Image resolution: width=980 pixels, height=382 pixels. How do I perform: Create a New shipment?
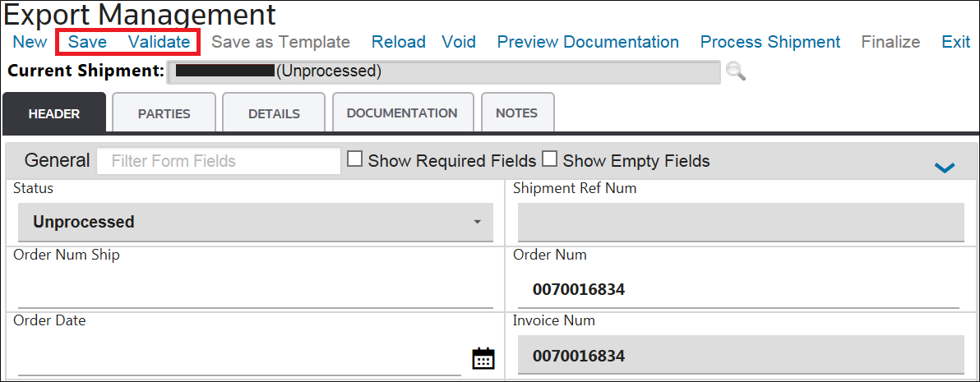click(30, 42)
